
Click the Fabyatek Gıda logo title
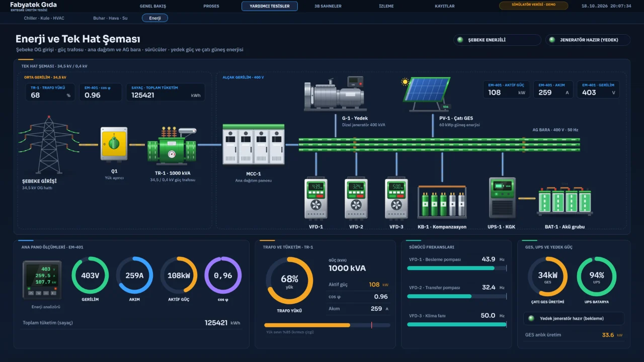coord(34,5)
